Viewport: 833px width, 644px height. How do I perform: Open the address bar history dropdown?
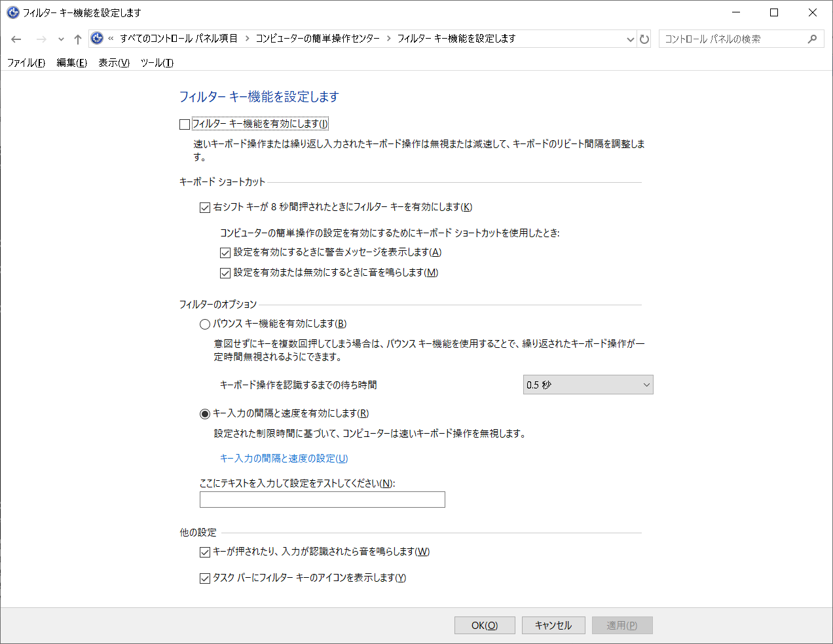630,39
